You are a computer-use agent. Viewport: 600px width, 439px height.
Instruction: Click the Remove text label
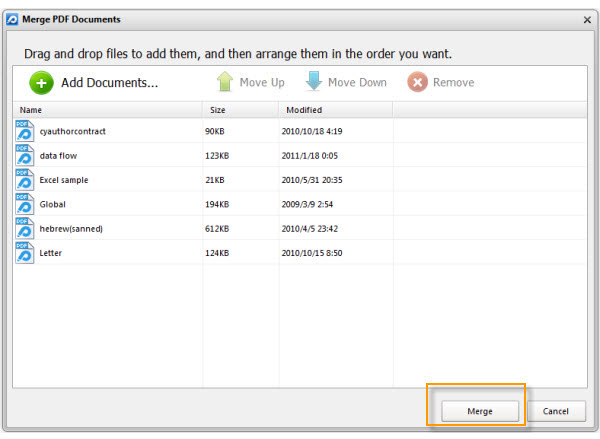(453, 82)
